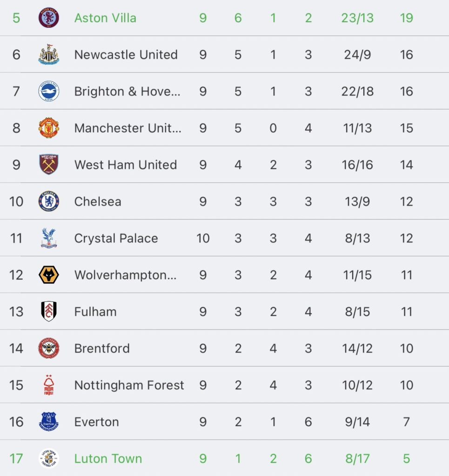The height and width of the screenshot is (476, 449).
Task: Tap the Everton club crest
Action: [48, 421]
